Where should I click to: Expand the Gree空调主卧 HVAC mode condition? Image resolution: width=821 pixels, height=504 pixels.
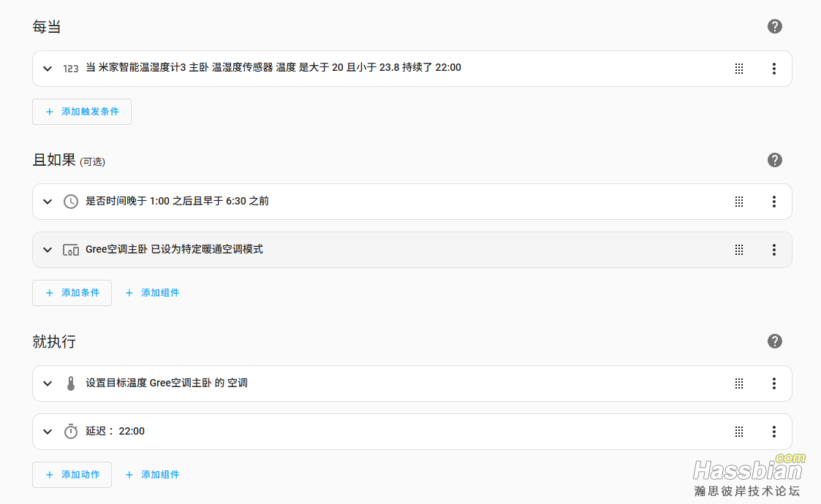48,250
